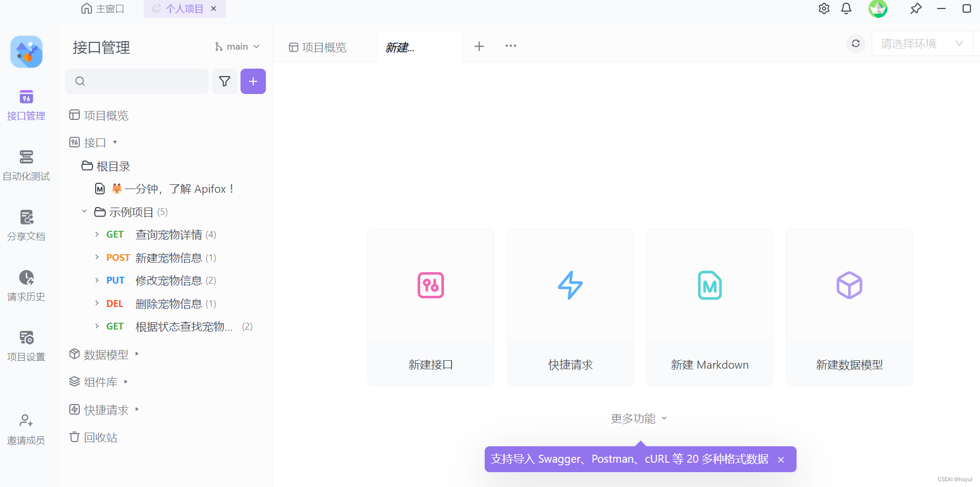View 请求历史 in the sidebar
Screen dimensions: 980x487
pyautogui.click(x=26, y=285)
